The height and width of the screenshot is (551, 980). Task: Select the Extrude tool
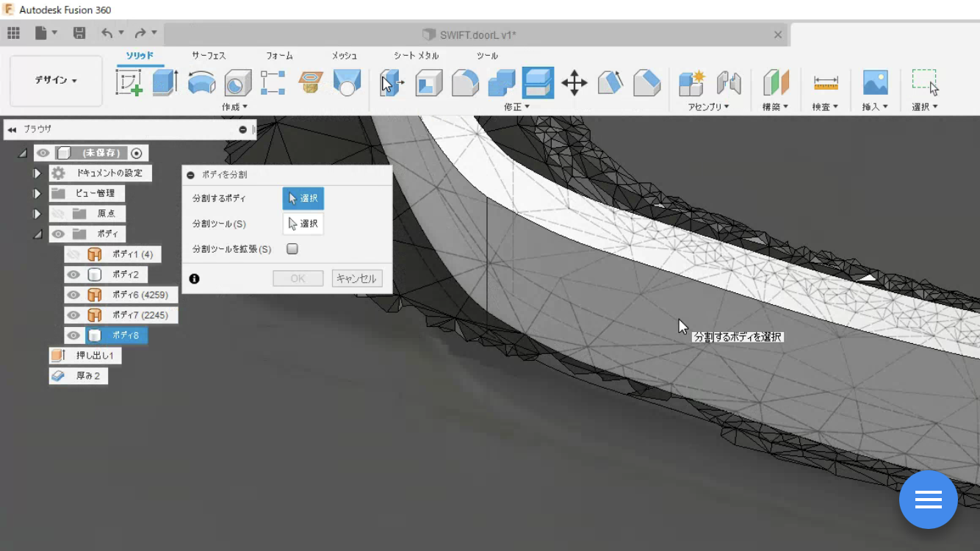pyautogui.click(x=165, y=82)
